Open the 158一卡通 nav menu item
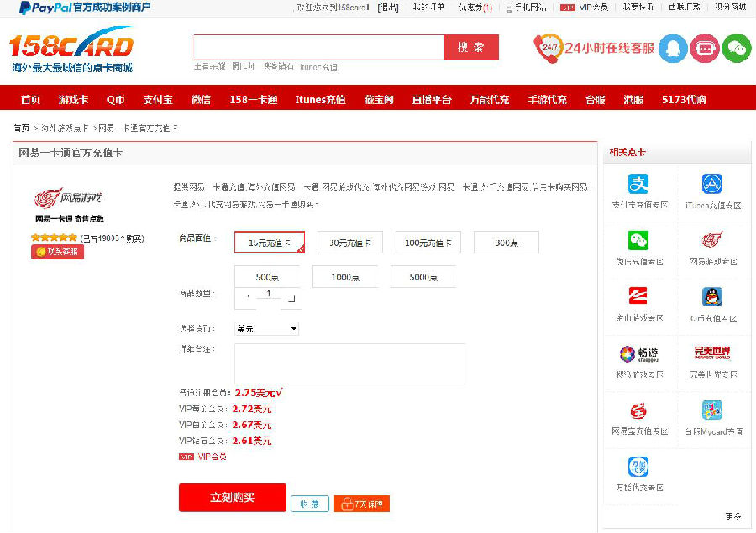 (254, 100)
